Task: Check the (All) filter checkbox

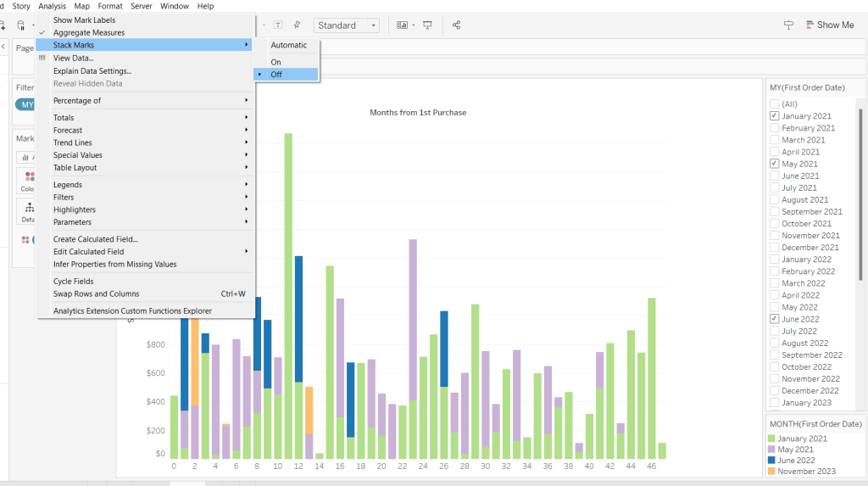Action: point(775,104)
